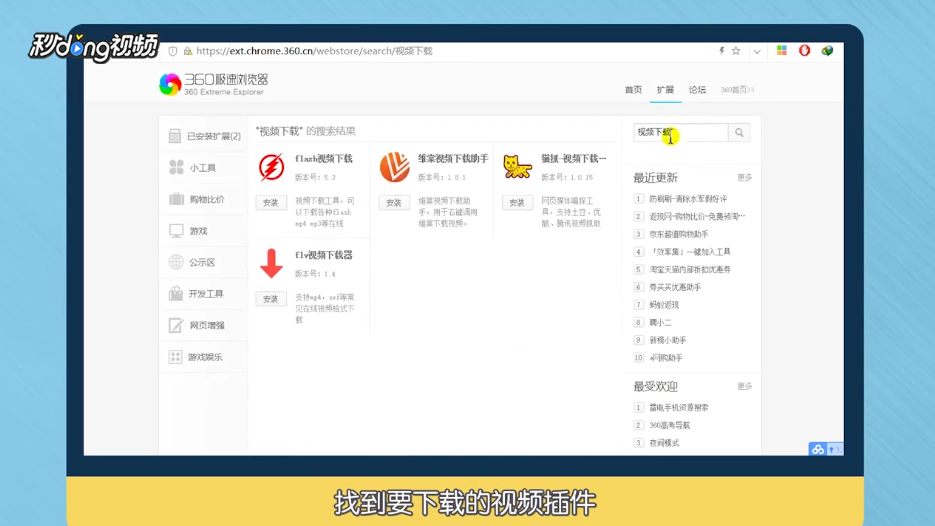The image size is (935, 526).
Task: Open item 7 蚂蚁返现
Action: point(664,305)
